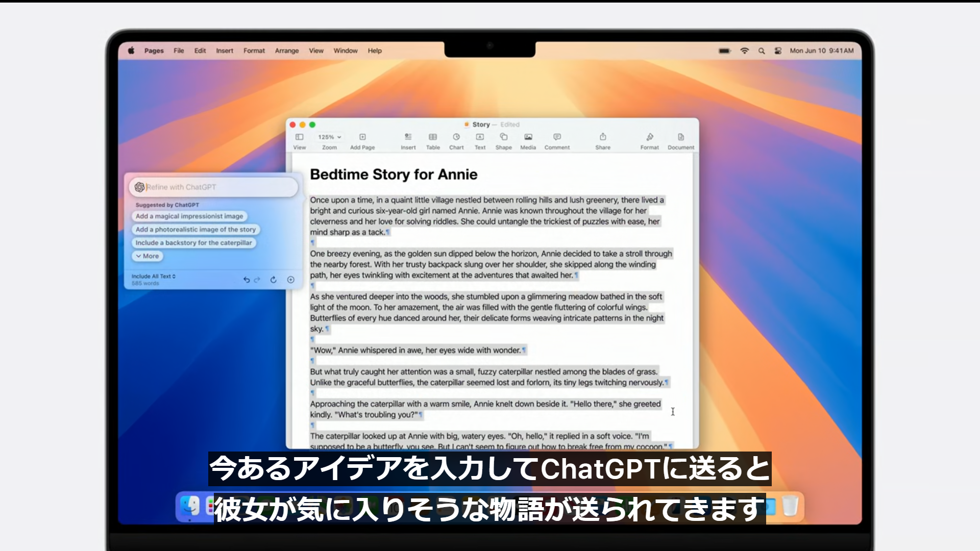This screenshot has width=980, height=551.
Task: Toggle the Document sidebar icon
Action: [x=681, y=137]
